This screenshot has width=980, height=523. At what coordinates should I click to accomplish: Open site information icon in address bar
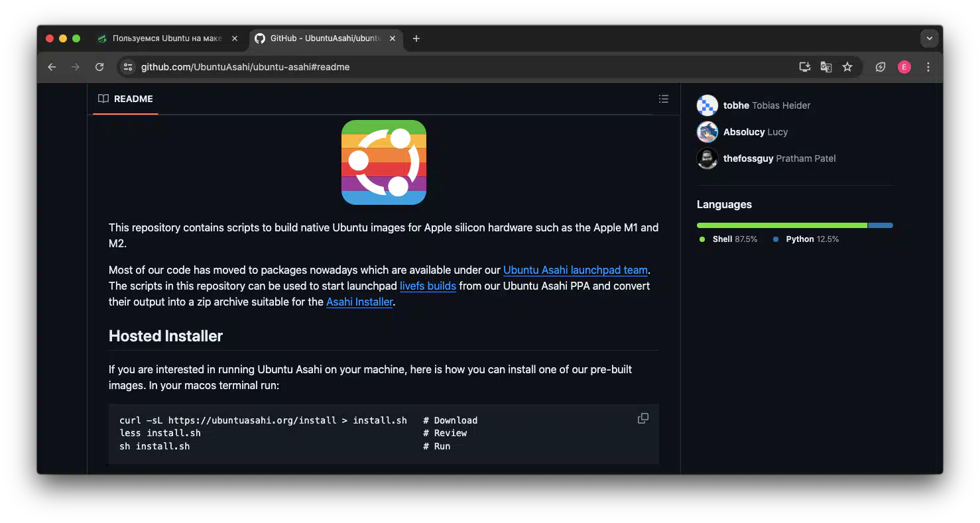[x=128, y=67]
